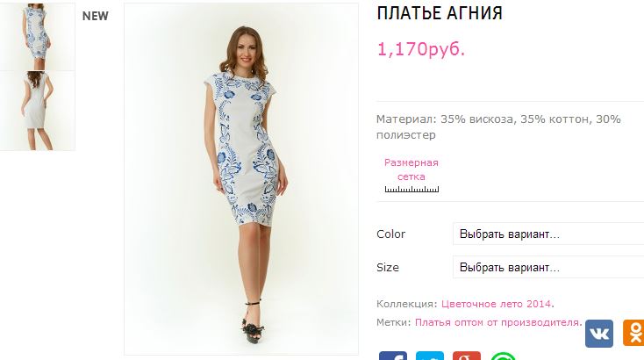Image resolution: width=644 pixels, height=360 pixels.
Task: Open the Цветочное лето 2014 collection link
Action: click(497, 304)
